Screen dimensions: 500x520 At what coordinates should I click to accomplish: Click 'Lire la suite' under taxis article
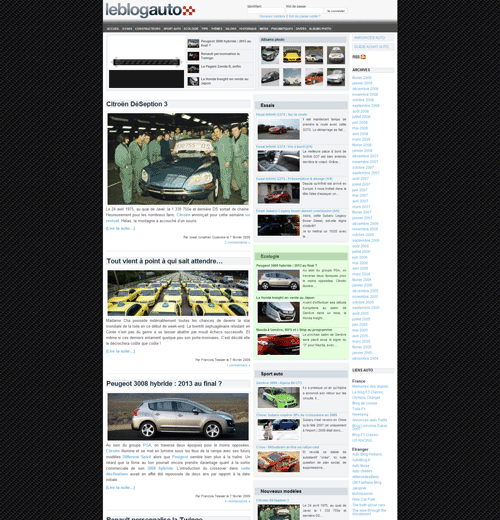point(120,351)
